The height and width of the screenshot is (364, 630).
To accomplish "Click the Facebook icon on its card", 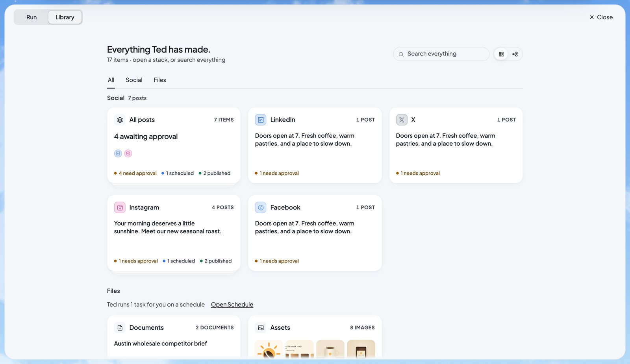I will (261, 207).
